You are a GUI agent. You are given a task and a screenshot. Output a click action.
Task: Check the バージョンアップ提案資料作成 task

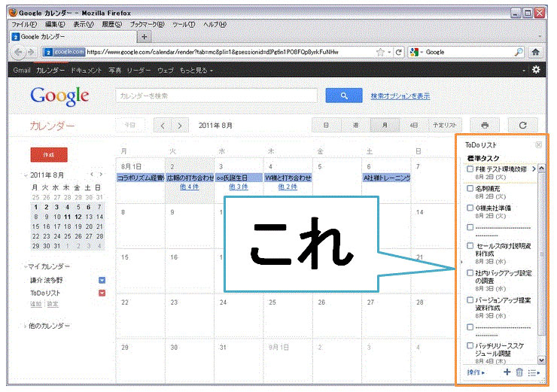pos(470,300)
